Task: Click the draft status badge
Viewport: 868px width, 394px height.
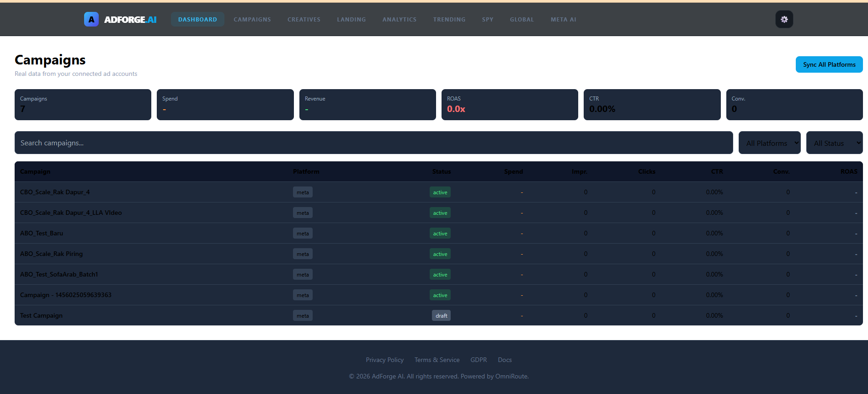Action: point(441,315)
